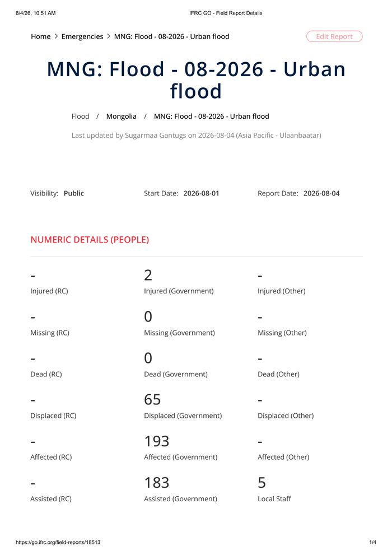Viewport: 392px width, 555px height.
Task: Open emergency link under the page title
Action: [x=212, y=116]
